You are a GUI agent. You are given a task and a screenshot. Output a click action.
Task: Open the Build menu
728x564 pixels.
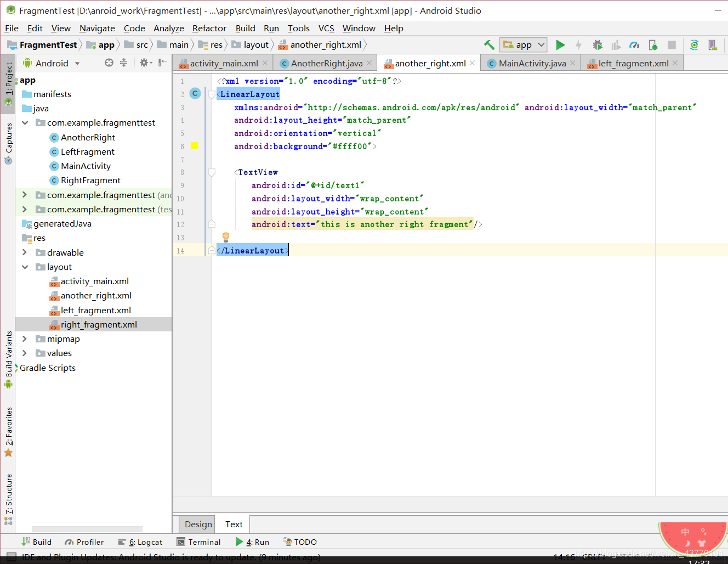[x=245, y=28]
